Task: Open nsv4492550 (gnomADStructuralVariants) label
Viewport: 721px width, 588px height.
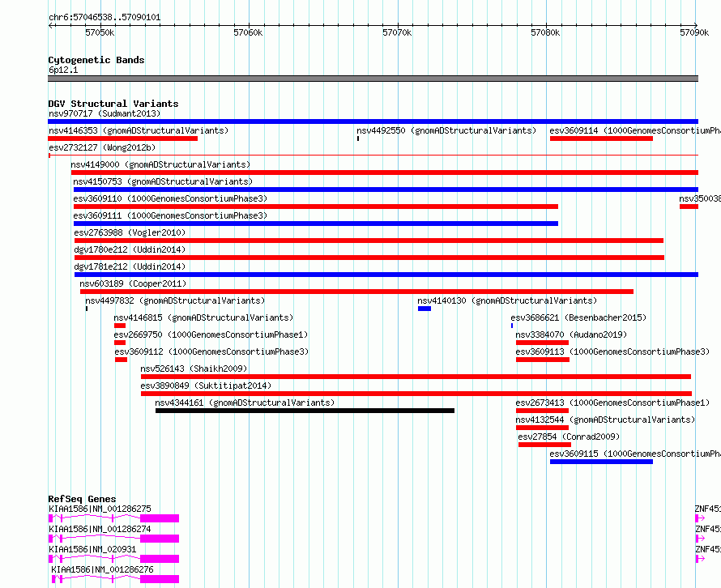Action: tap(446, 130)
